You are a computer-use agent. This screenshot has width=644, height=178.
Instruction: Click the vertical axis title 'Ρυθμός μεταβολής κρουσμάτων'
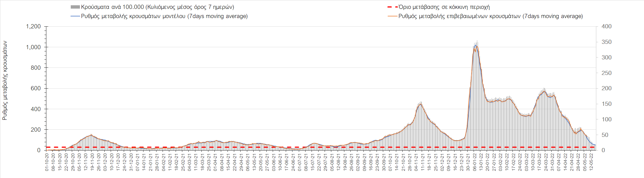click(5, 81)
